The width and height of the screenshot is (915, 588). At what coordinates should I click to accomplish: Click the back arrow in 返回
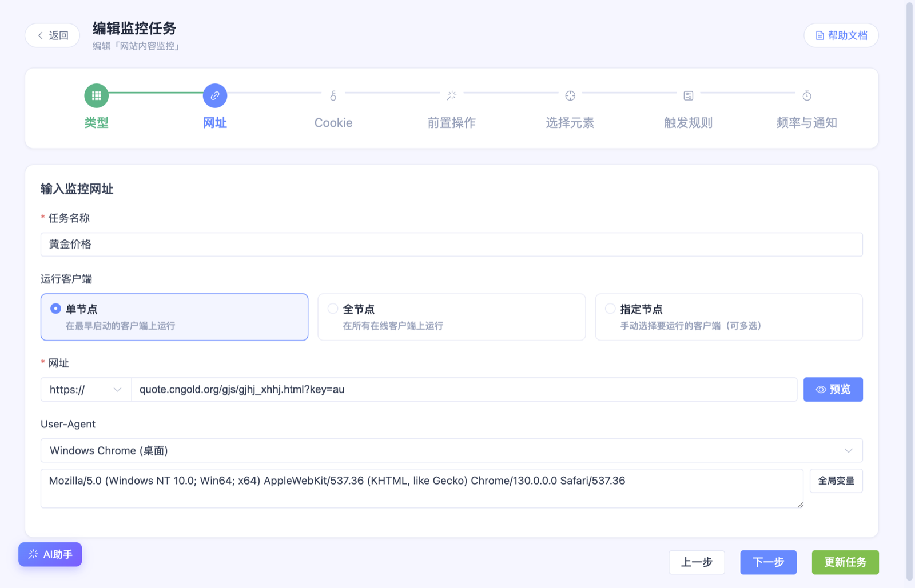click(40, 35)
